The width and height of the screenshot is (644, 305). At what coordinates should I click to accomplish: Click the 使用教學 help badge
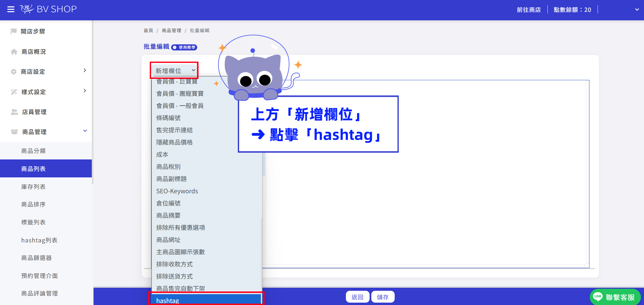pos(184,47)
